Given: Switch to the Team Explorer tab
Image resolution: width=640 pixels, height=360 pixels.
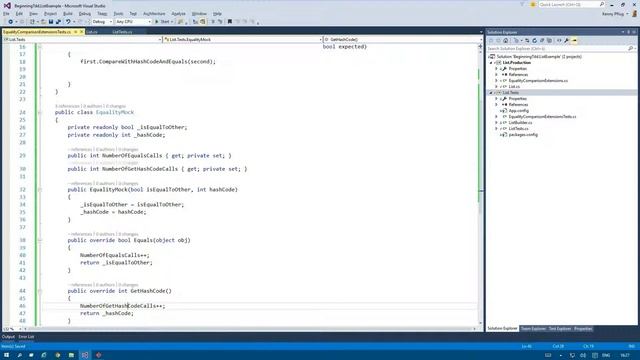Looking at the screenshot, I should tap(533, 329).
